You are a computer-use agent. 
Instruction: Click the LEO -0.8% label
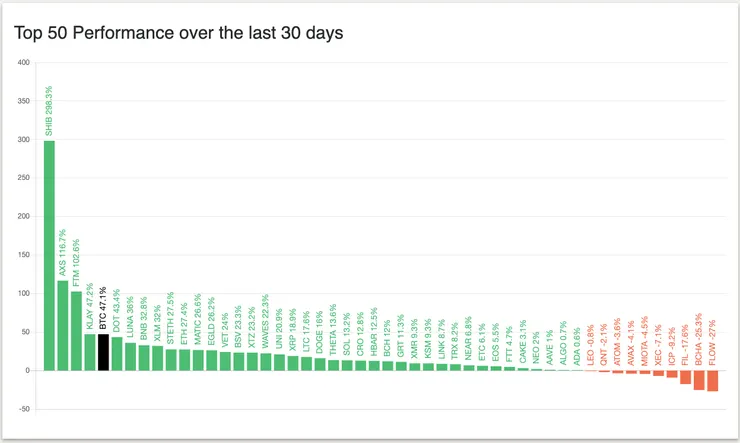[591, 345]
